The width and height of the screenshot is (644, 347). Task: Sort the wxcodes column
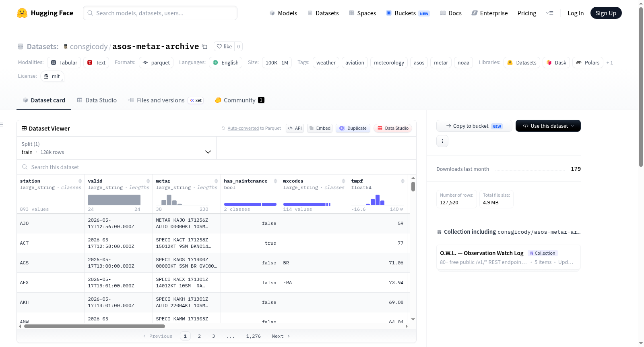coord(343,181)
